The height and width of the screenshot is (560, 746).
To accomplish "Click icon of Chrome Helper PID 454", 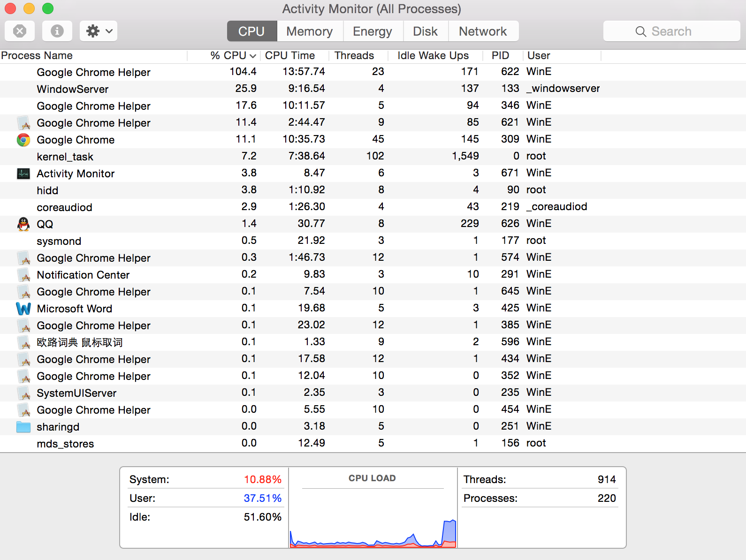I will click(23, 410).
